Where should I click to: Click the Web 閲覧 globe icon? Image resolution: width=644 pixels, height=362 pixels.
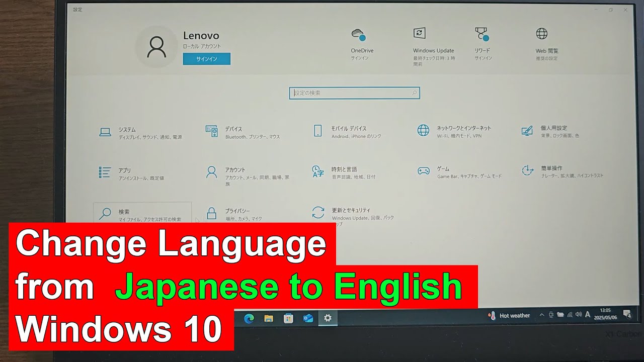[x=542, y=34]
